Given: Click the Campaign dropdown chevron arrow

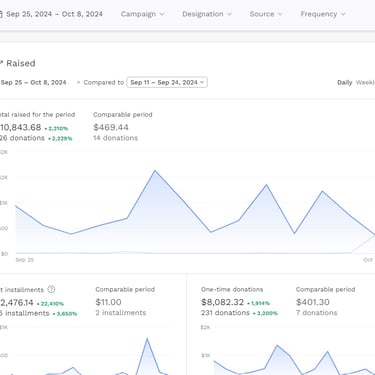Looking at the screenshot, I should point(162,14).
